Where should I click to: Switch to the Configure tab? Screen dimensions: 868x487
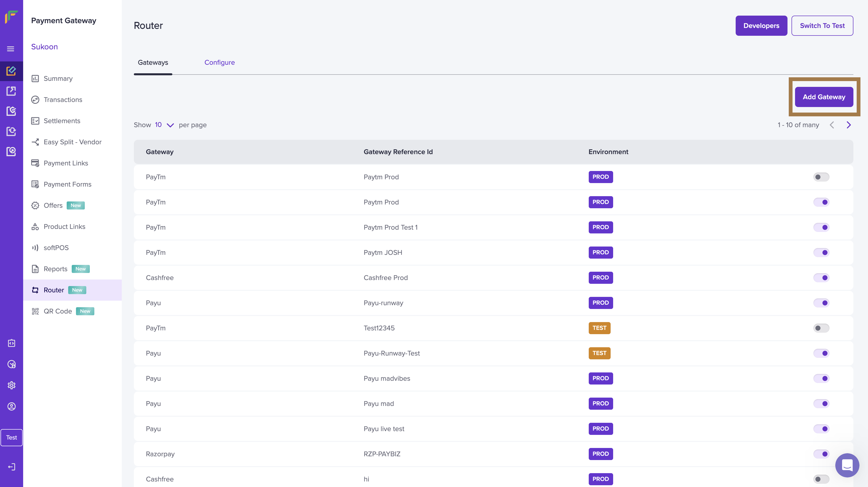click(x=219, y=62)
